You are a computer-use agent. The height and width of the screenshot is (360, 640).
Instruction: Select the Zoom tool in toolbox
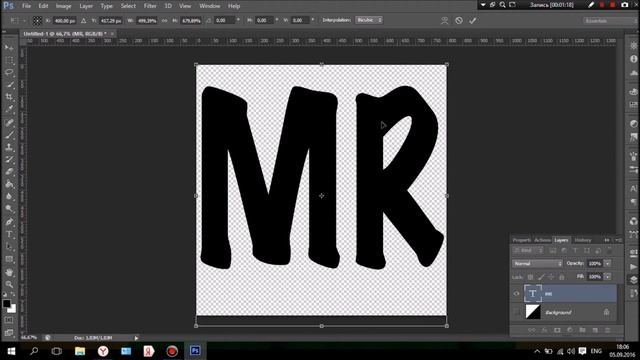[9, 284]
